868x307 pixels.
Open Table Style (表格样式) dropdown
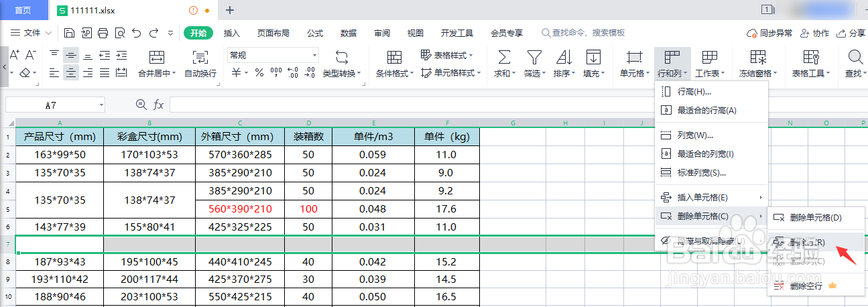point(447,55)
